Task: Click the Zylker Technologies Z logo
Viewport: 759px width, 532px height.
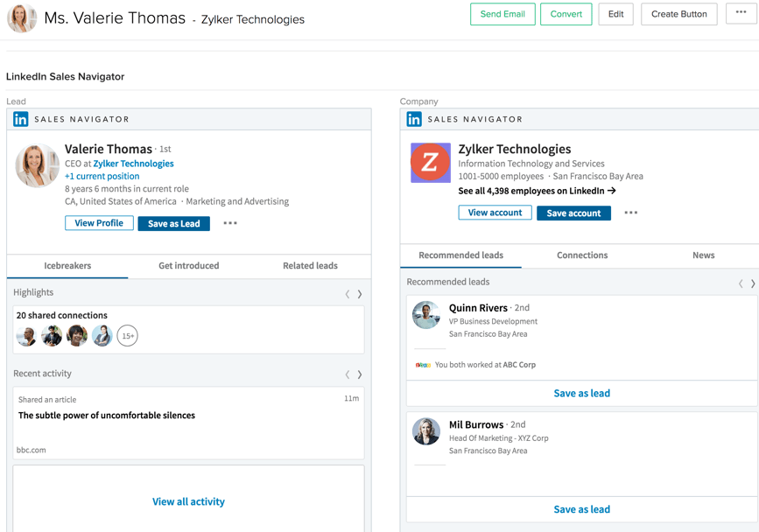Action: (431, 163)
